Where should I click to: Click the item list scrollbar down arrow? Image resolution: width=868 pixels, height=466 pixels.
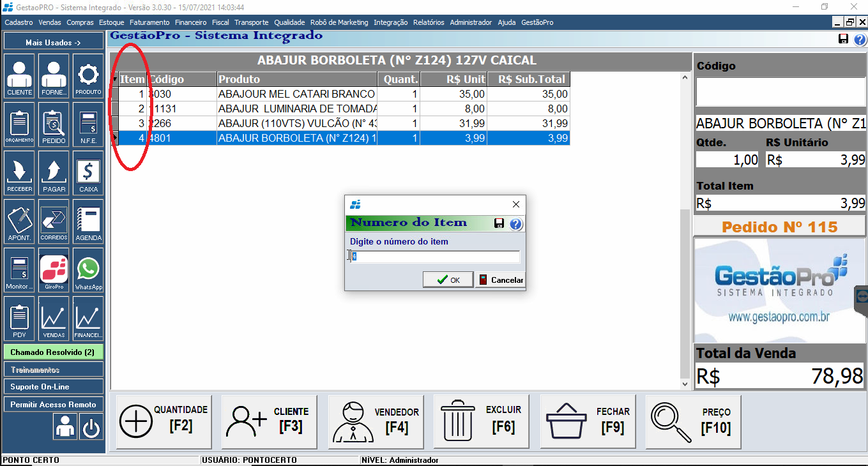pyautogui.click(x=685, y=385)
